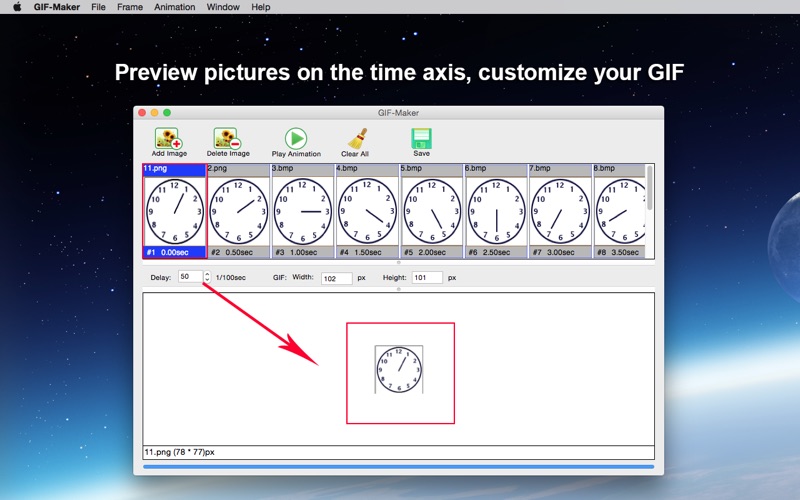The height and width of the screenshot is (500, 800).
Task: Start Play Animation with green play icon
Action: [x=296, y=142]
